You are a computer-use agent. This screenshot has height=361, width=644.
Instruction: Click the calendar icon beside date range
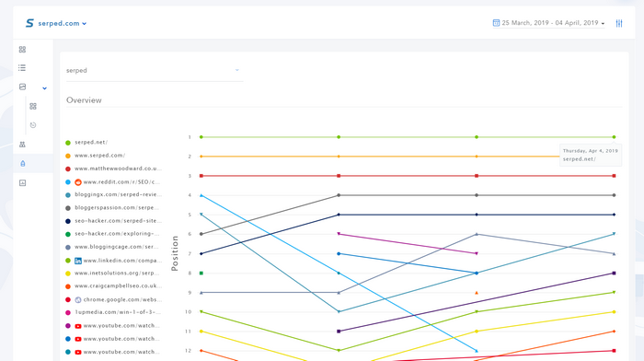(496, 23)
